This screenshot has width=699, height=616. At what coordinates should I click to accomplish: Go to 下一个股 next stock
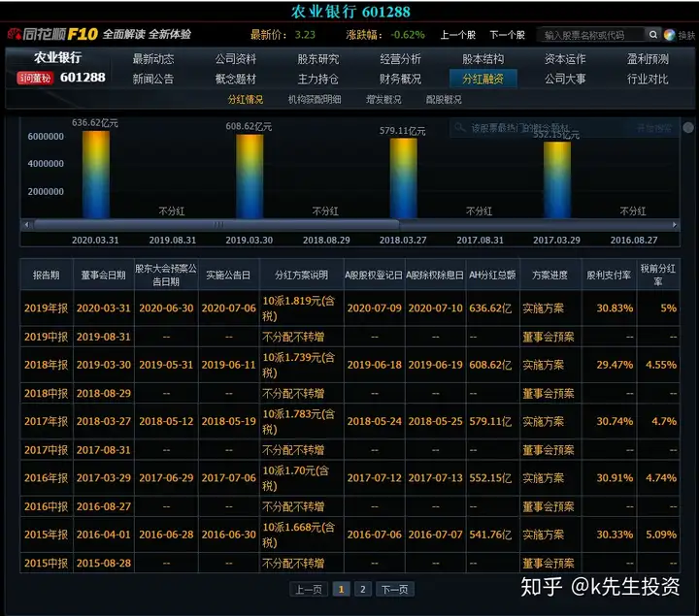click(x=508, y=35)
